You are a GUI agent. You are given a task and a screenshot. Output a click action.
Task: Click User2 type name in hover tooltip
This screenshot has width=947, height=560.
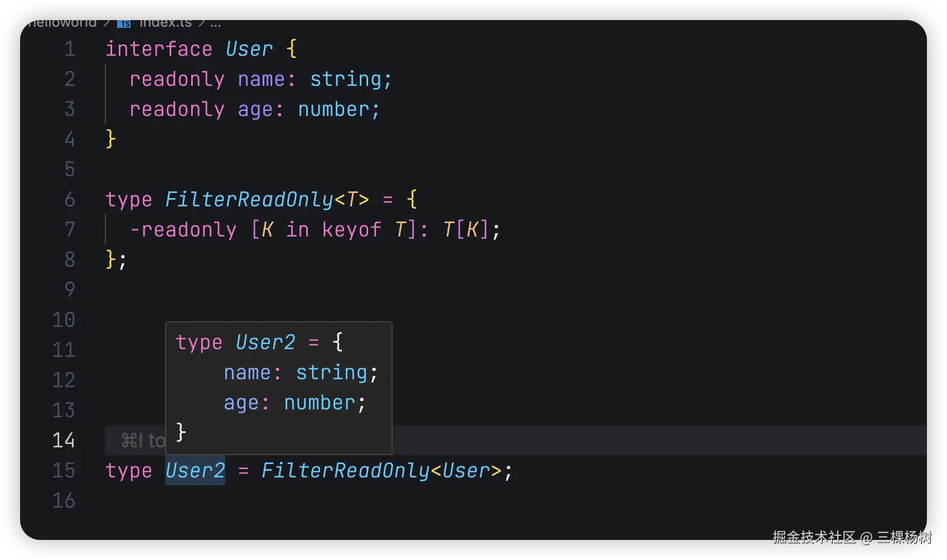coord(265,342)
